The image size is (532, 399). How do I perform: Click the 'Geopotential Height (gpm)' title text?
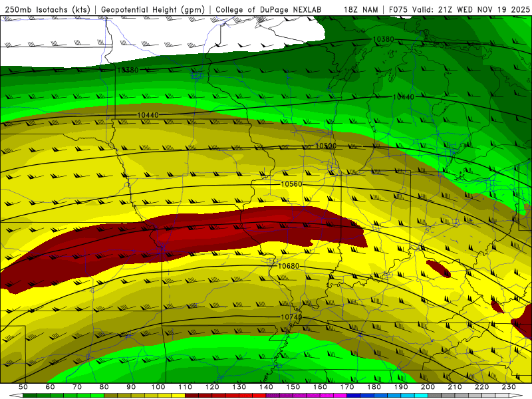pyautogui.click(x=153, y=9)
